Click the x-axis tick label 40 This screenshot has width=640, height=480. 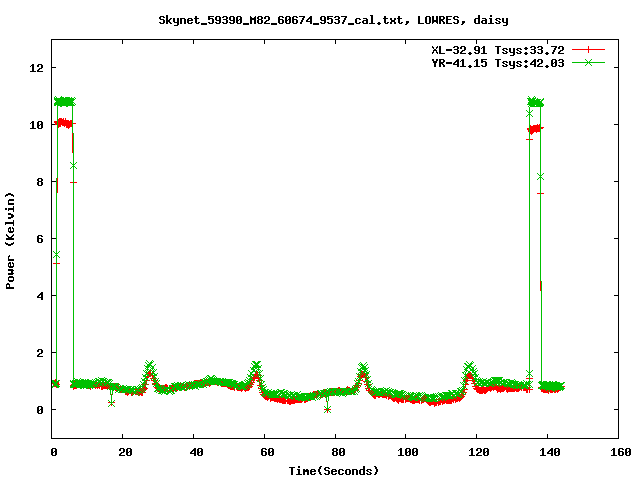pos(196,452)
